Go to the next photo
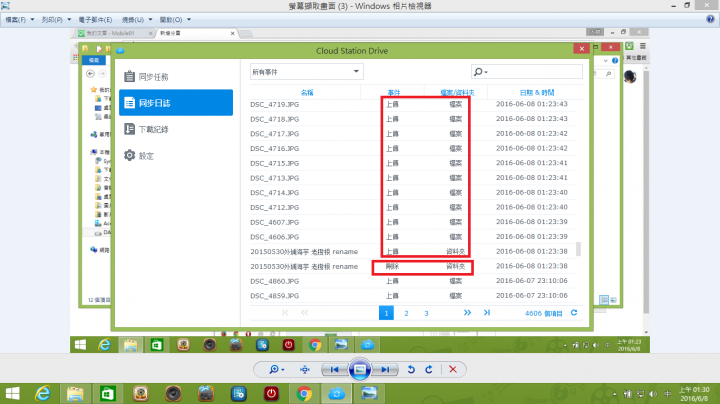This screenshot has width=720, height=404. pos(385,369)
